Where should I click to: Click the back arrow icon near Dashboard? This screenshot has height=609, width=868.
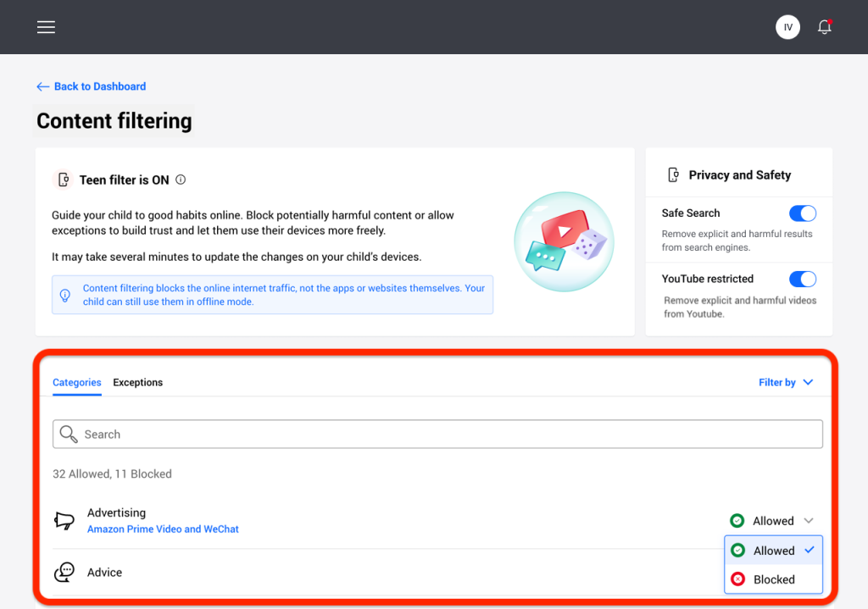click(x=42, y=86)
